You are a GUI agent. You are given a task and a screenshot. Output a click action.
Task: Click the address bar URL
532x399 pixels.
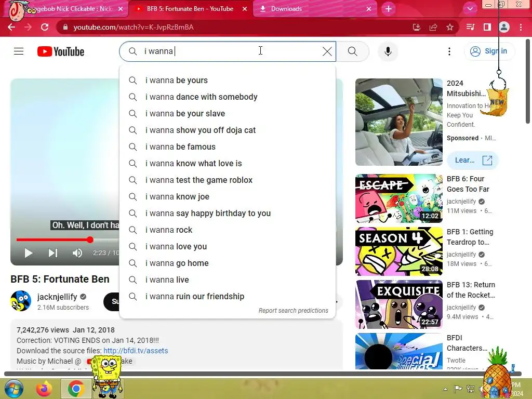[x=134, y=27]
